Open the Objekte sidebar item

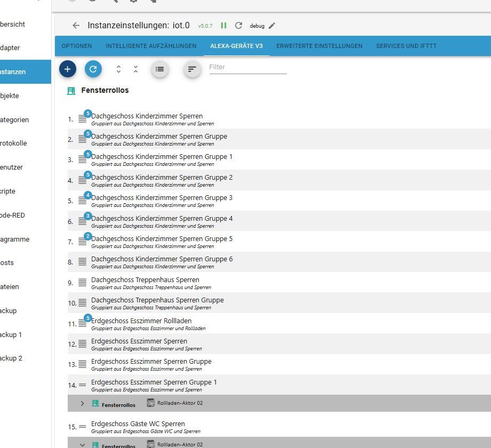coord(26,96)
